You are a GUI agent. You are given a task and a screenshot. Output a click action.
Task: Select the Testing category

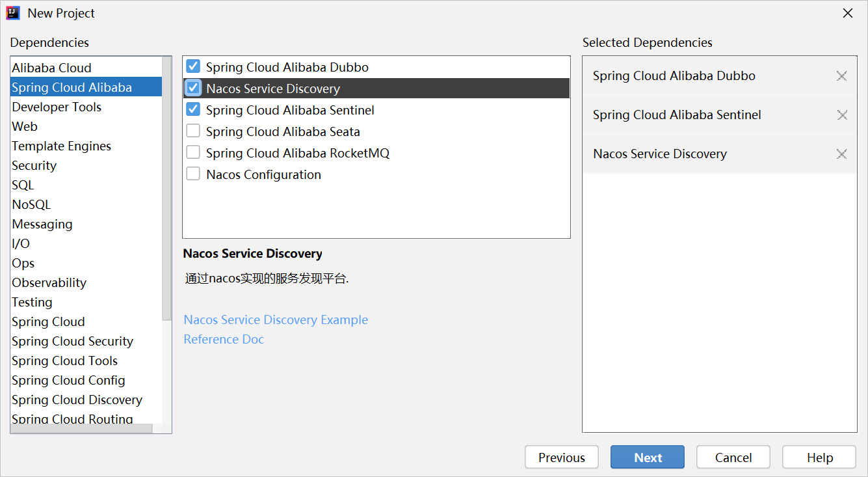[x=32, y=302]
